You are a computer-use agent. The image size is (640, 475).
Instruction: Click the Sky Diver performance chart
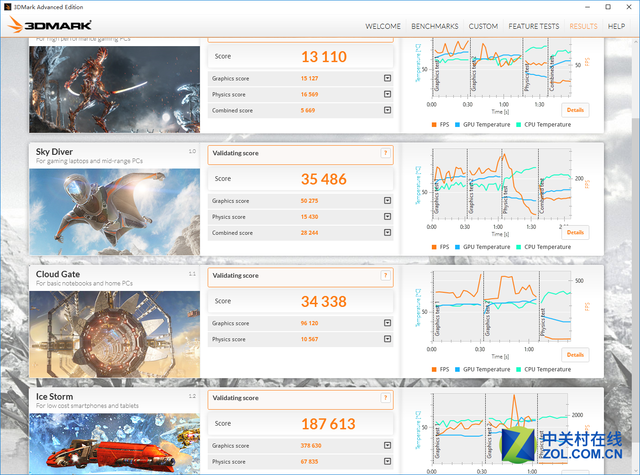click(501, 184)
